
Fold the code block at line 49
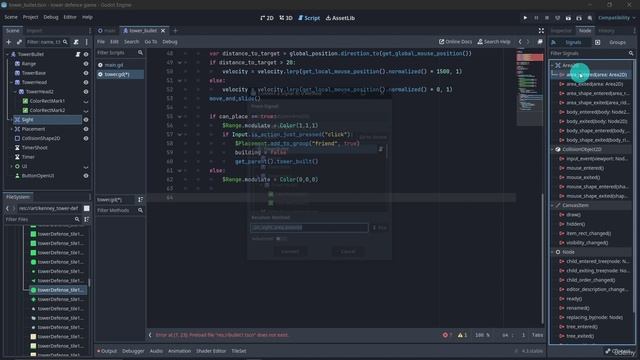(x=180, y=62)
